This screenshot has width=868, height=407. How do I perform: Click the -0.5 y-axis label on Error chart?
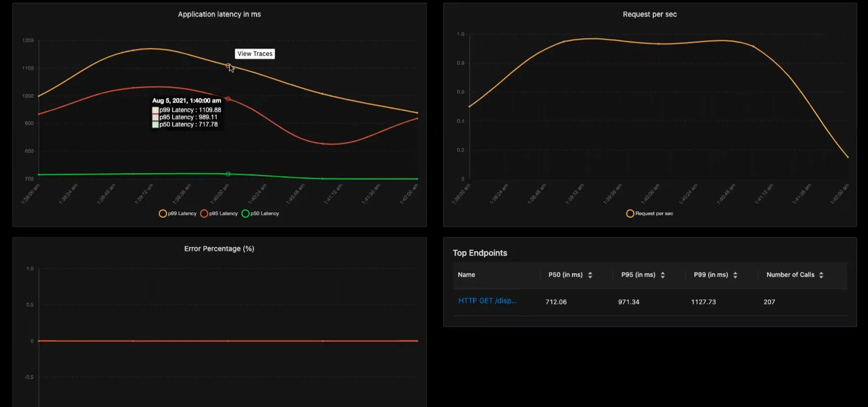coord(29,377)
